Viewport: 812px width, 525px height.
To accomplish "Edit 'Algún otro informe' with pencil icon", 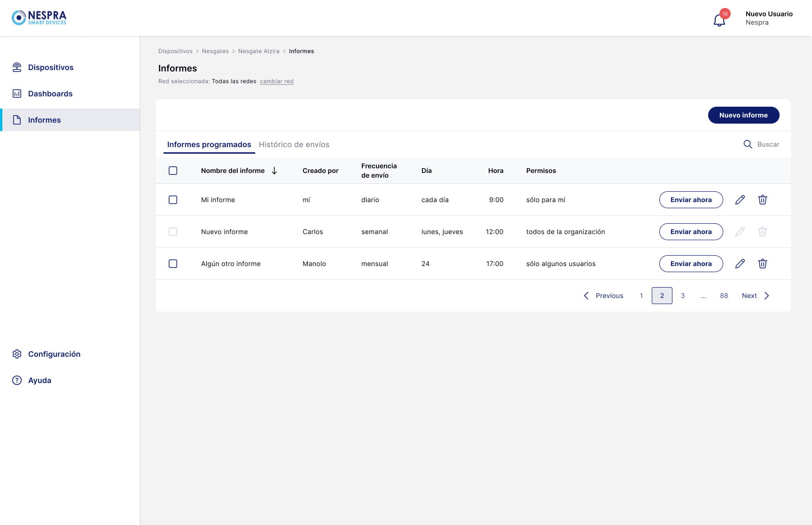I will (x=740, y=264).
